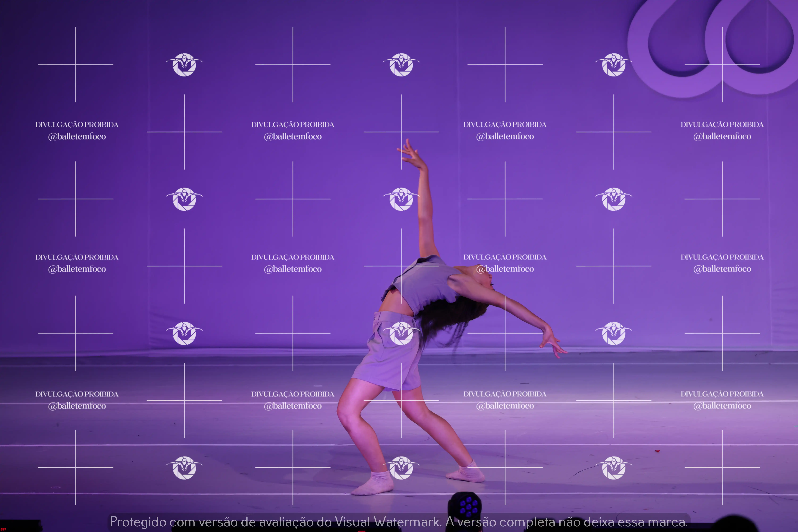Click the camera logo beside the dancer's raised forearm
This screenshot has height=532, width=798.
401,199
